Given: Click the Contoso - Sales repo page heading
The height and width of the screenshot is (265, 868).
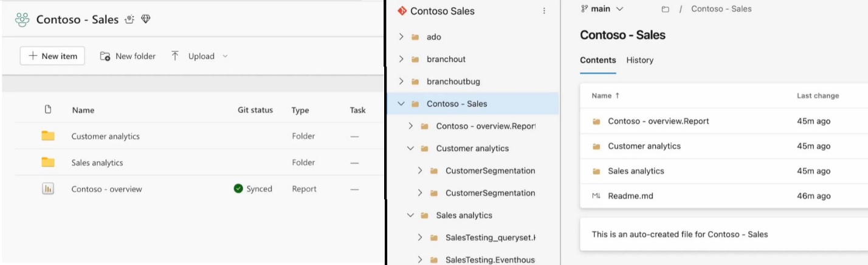Looking at the screenshot, I should tap(622, 35).
